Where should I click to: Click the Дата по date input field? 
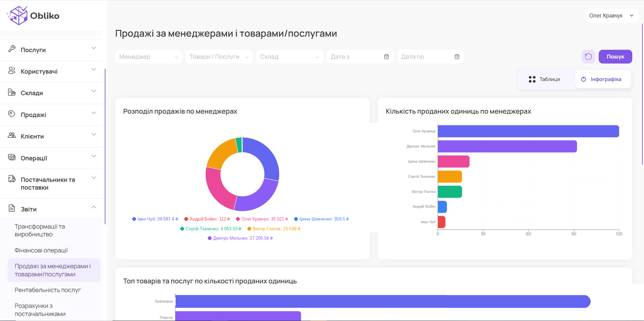click(x=431, y=57)
